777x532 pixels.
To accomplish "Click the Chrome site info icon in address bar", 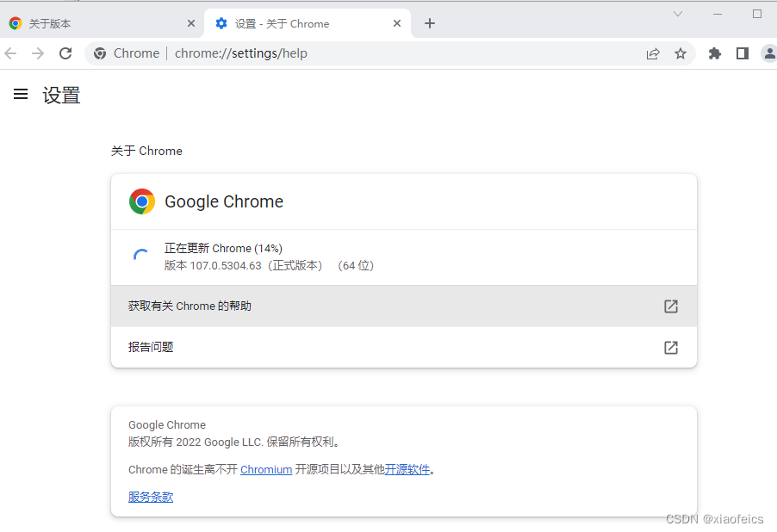I will click(100, 53).
